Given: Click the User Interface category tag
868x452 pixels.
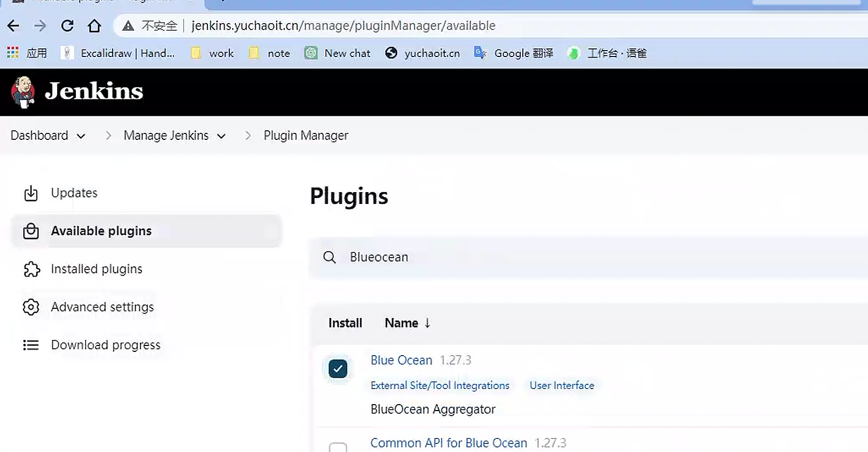Looking at the screenshot, I should click(562, 385).
